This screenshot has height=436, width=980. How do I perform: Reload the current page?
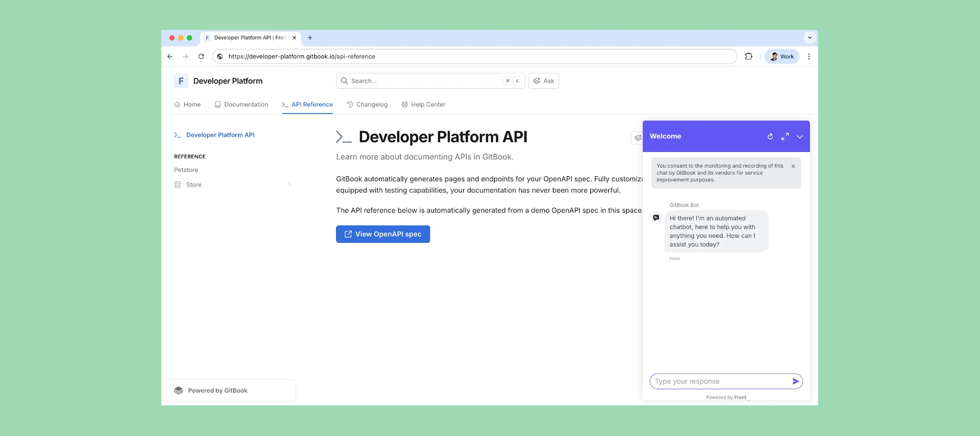(201, 56)
